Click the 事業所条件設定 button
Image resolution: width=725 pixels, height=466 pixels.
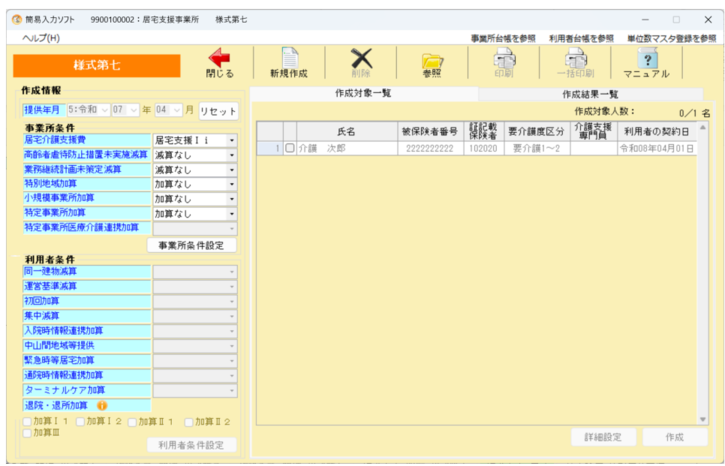[191, 245]
